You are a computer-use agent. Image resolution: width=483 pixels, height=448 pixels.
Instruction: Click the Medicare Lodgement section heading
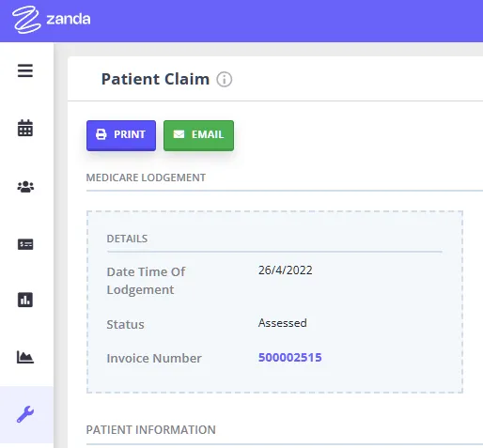point(146,178)
